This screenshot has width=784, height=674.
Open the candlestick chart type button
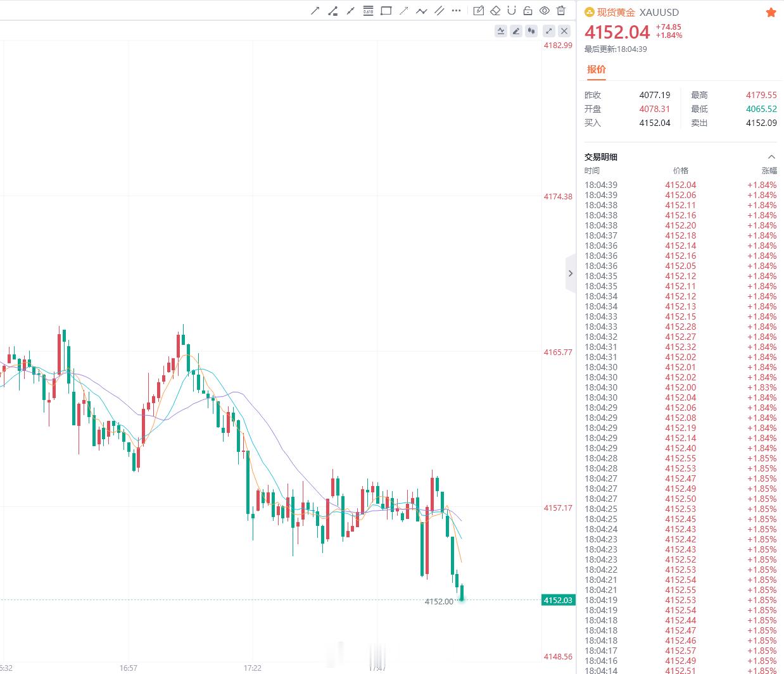pyautogui.click(x=531, y=30)
